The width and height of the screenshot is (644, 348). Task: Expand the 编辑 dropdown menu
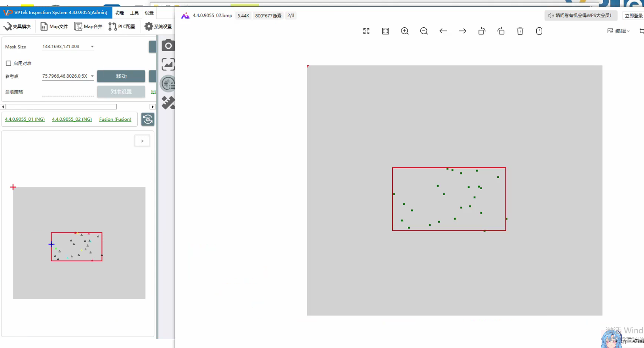coord(619,31)
